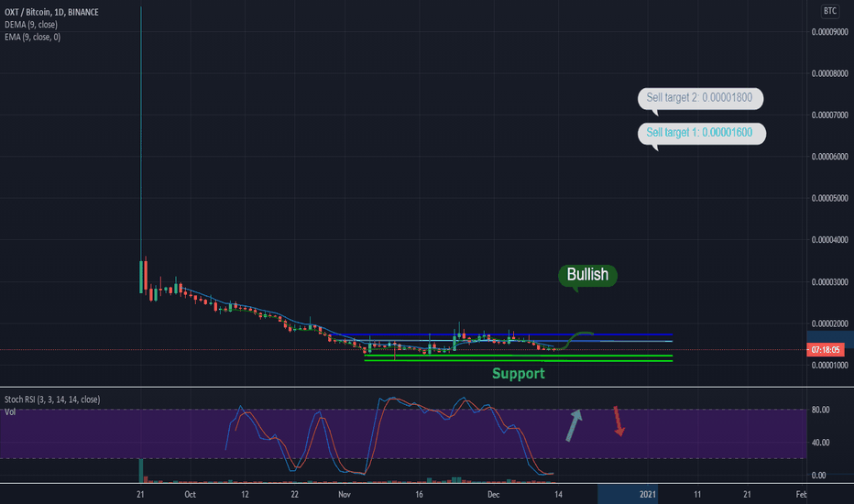The width and height of the screenshot is (854, 504).
Task: Open the Sell target 2 callout
Action: click(x=700, y=99)
